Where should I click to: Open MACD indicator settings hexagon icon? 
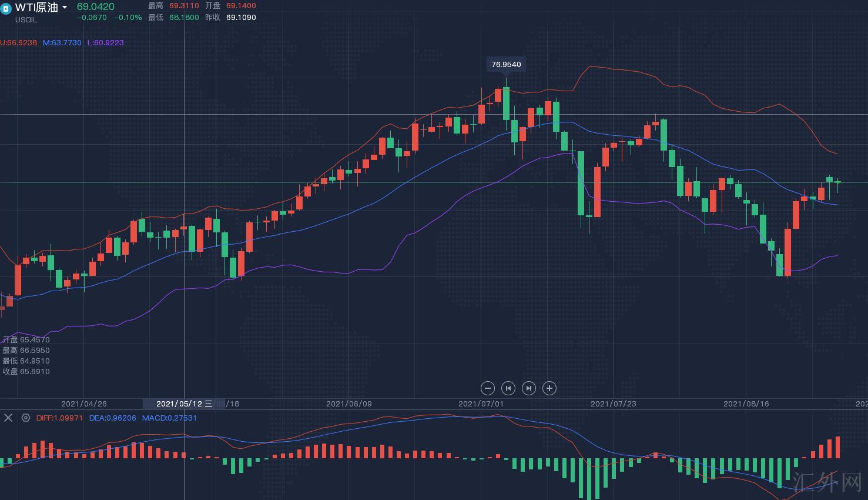click(26, 418)
